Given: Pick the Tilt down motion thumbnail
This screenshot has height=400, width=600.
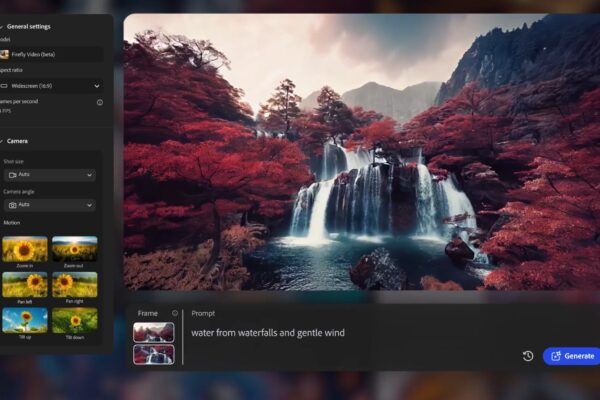Looking at the screenshot, I should 74,320.
